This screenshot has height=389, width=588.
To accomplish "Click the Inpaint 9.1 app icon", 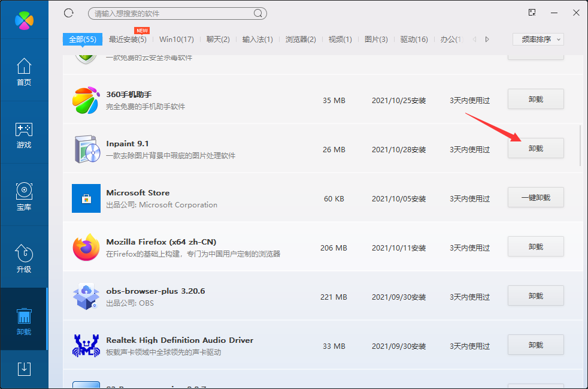I will coord(86,149).
